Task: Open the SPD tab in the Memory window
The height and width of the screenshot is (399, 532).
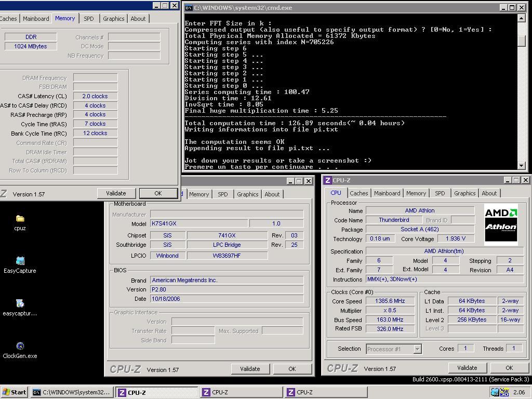Action: click(x=88, y=19)
